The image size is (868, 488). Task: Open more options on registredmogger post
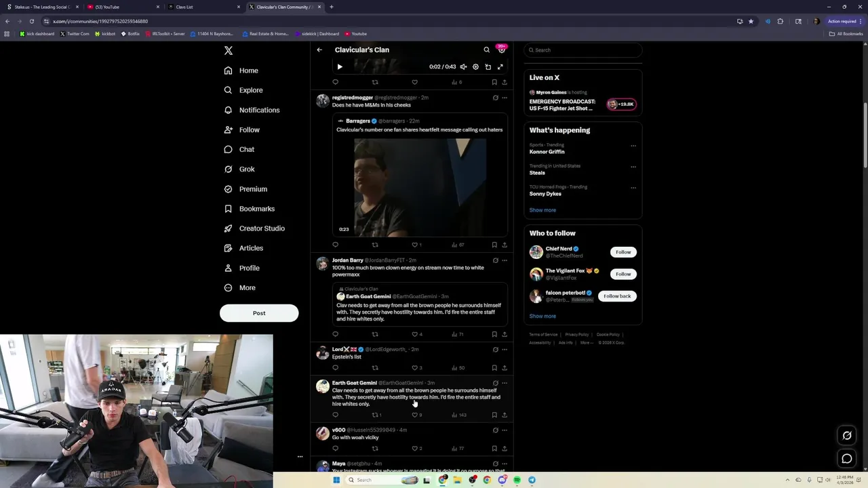504,98
